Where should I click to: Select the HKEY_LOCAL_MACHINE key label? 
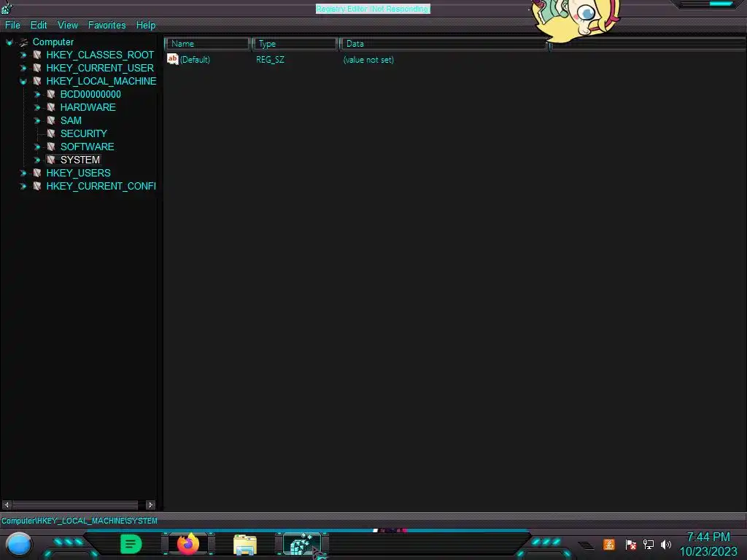coord(101,81)
